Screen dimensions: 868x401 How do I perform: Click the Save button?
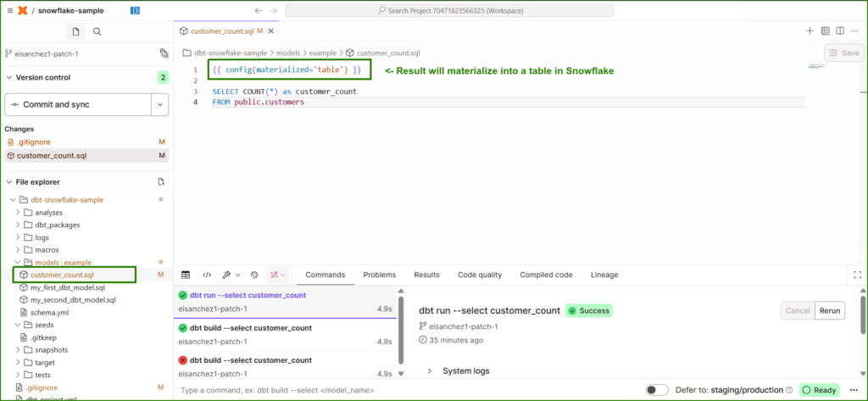pos(843,53)
